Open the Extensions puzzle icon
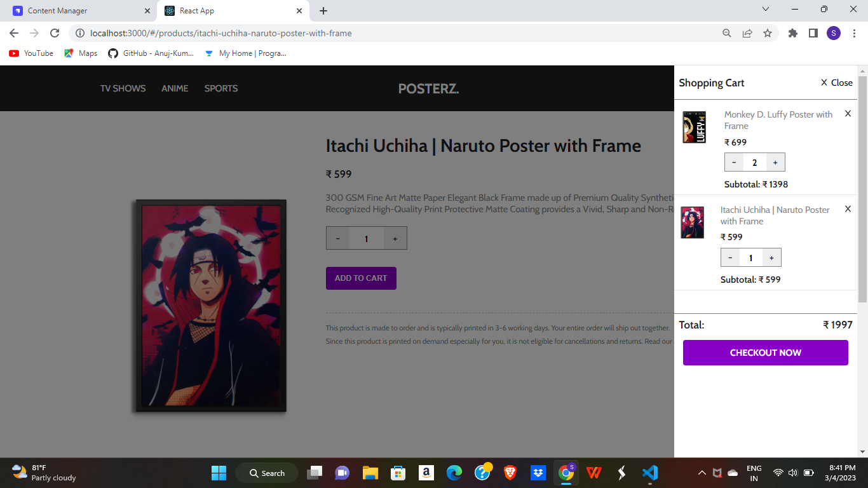Screen dimensions: 868x488 point(793,33)
